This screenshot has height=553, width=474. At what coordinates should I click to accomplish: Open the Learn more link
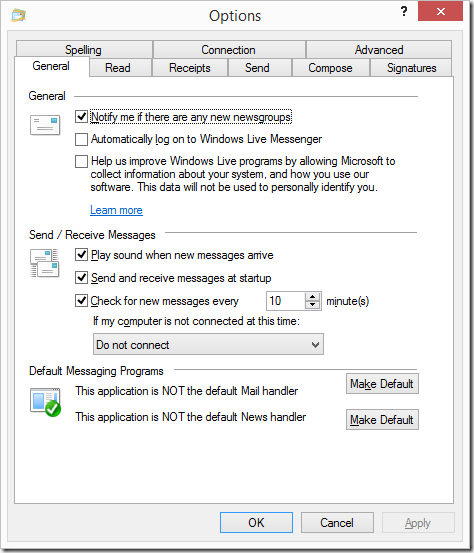[116, 210]
